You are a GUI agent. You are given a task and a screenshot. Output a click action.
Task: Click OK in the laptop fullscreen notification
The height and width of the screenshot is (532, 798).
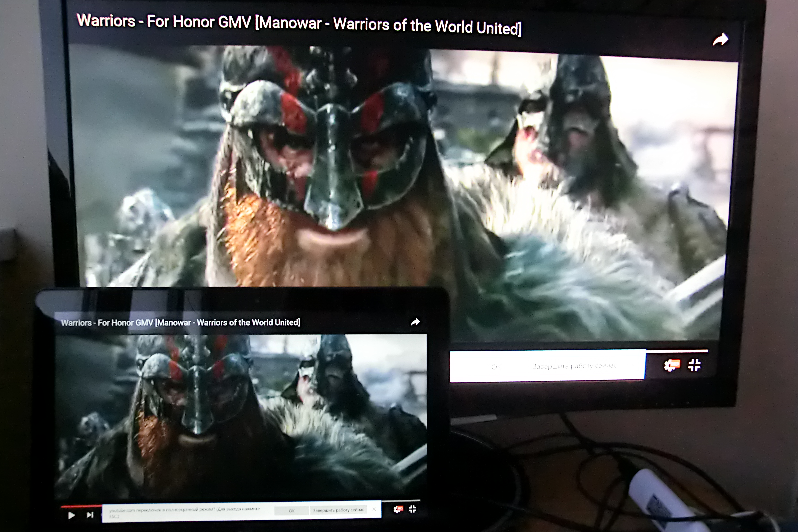(x=292, y=511)
